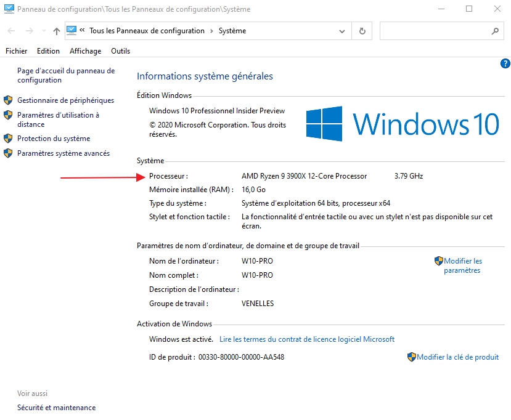Go to 'Page d'accueil du panneau de configuration'
The image size is (511, 420).
[x=66, y=76]
